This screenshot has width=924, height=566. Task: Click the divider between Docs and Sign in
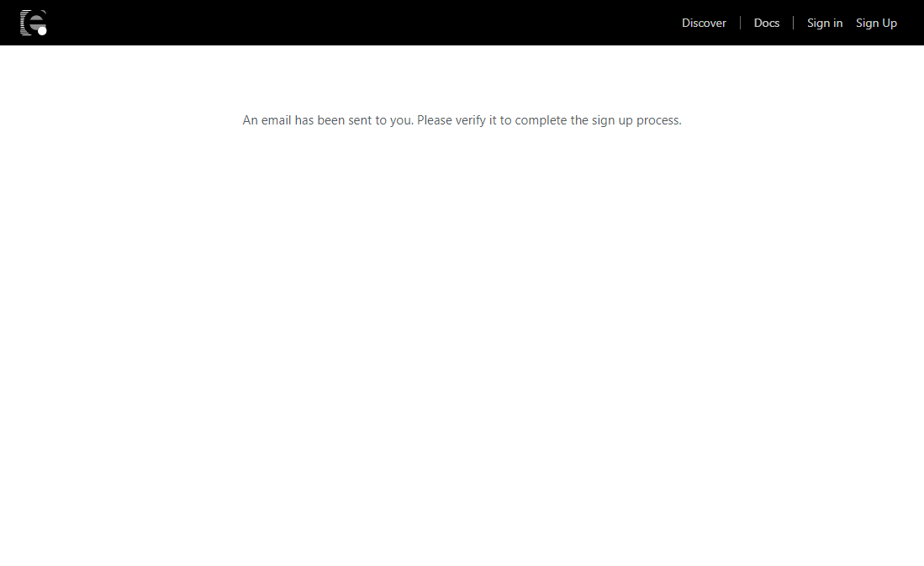coord(793,23)
